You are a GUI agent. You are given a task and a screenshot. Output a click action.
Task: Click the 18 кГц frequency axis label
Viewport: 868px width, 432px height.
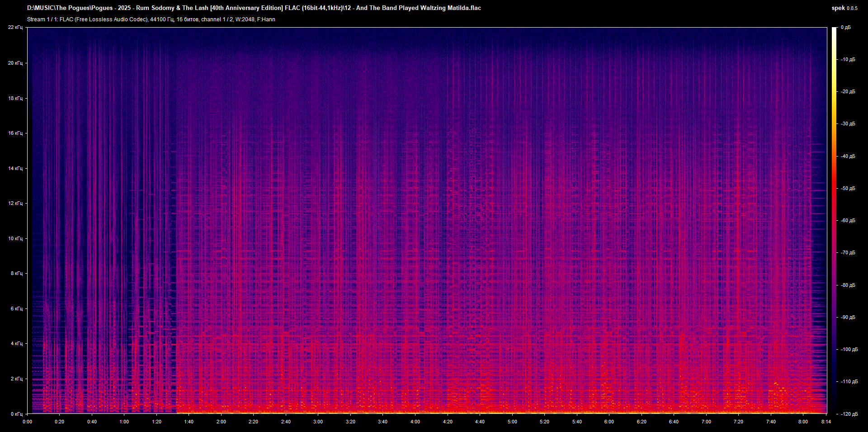(15, 98)
